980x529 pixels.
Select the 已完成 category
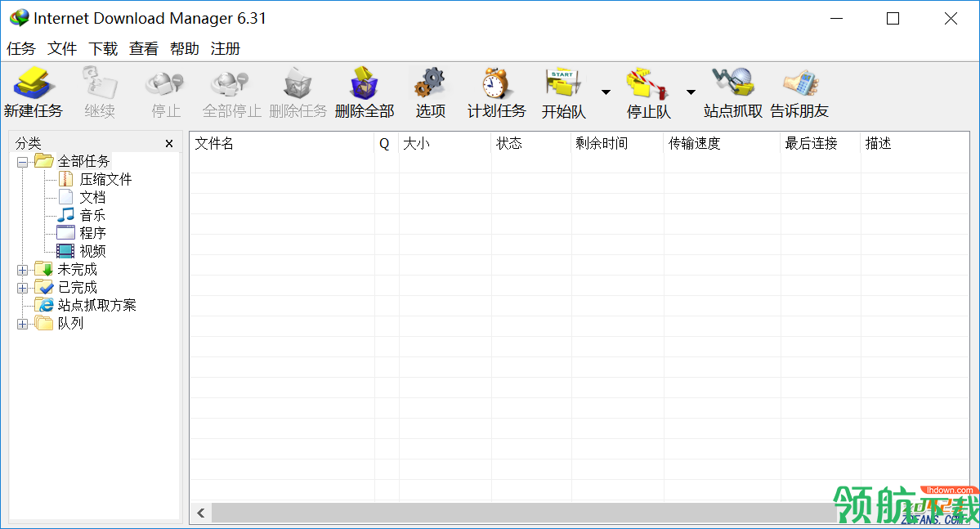click(x=78, y=288)
